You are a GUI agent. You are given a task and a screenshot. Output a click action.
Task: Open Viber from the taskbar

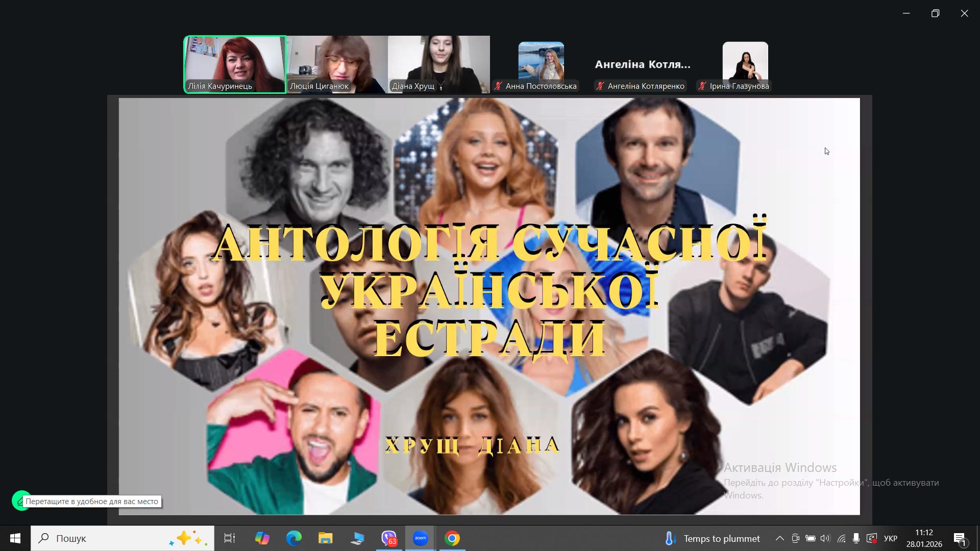tap(389, 538)
